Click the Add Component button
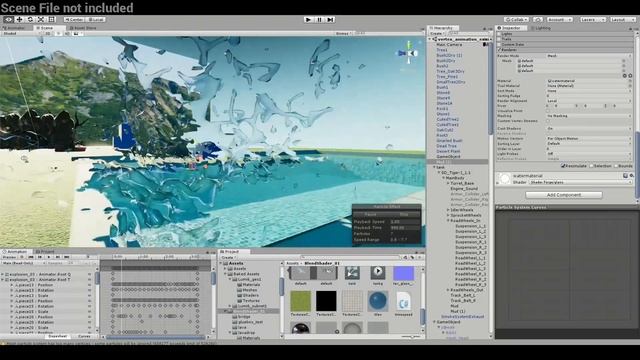 click(x=564, y=195)
